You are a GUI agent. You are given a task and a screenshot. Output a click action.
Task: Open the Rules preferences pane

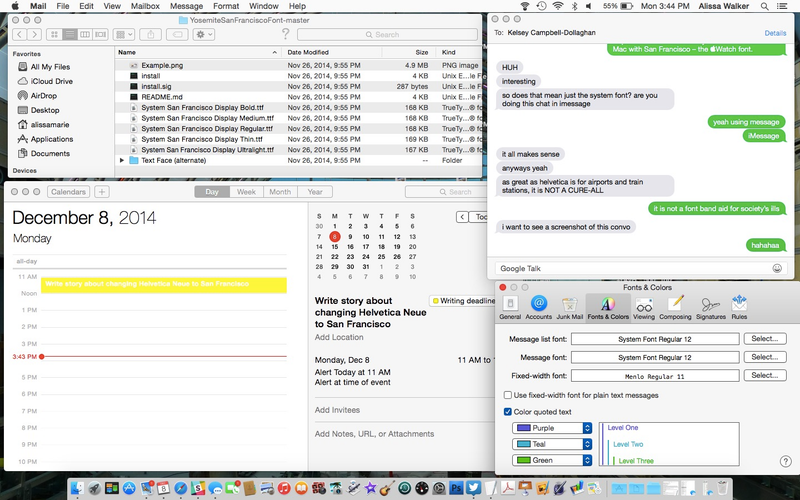[x=739, y=308]
